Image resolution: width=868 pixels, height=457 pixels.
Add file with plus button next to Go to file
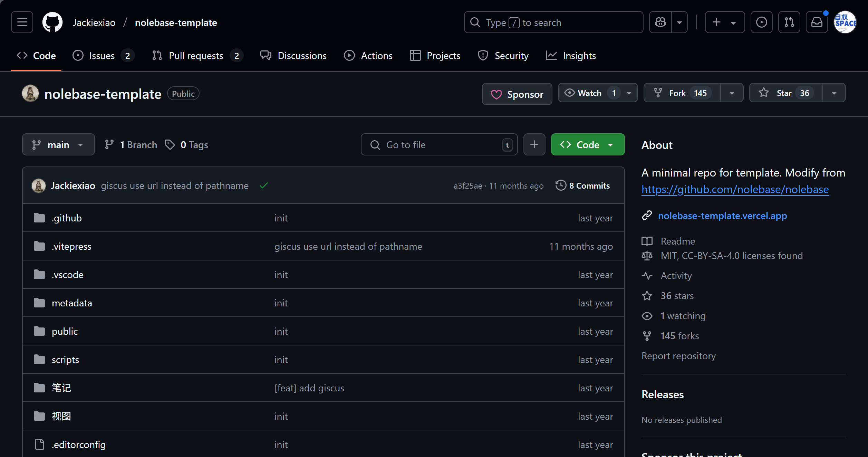534,144
